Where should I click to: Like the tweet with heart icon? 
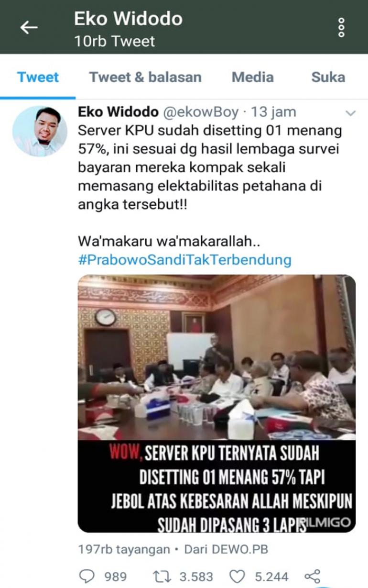point(237,576)
